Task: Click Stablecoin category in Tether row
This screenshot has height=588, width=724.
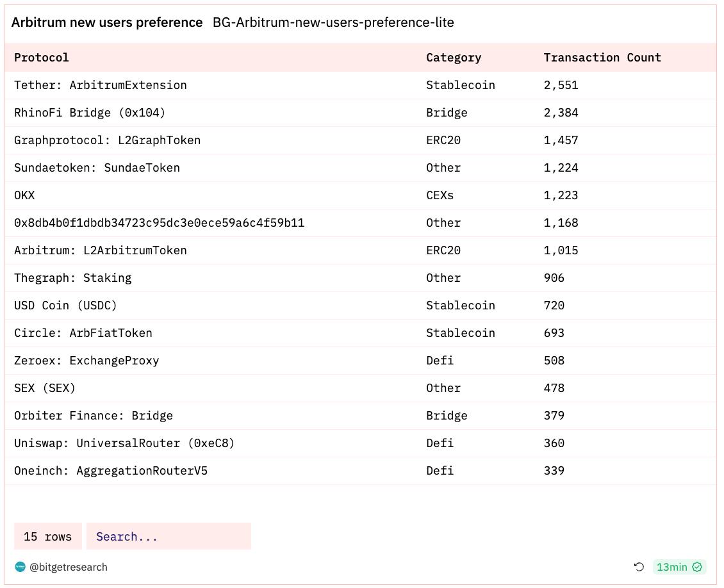Action: (x=461, y=85)
